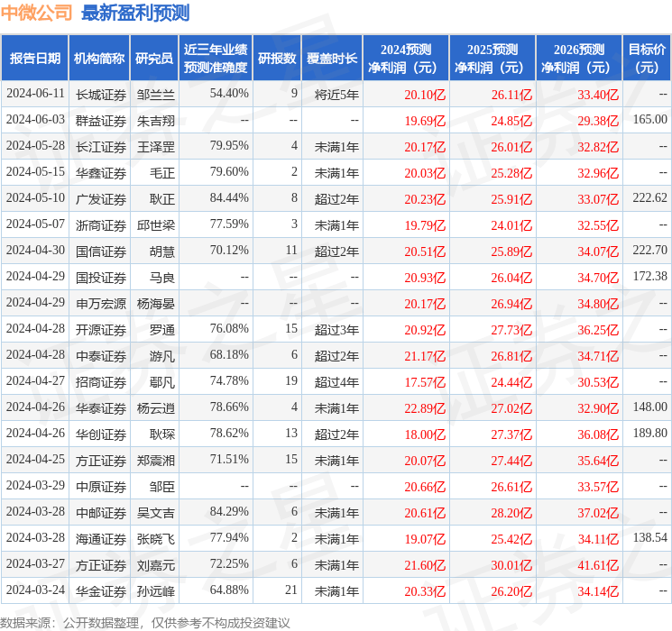672x631 pixels.
Task: Click 2025 forecast 30.01亿
Action: point(511,565)
